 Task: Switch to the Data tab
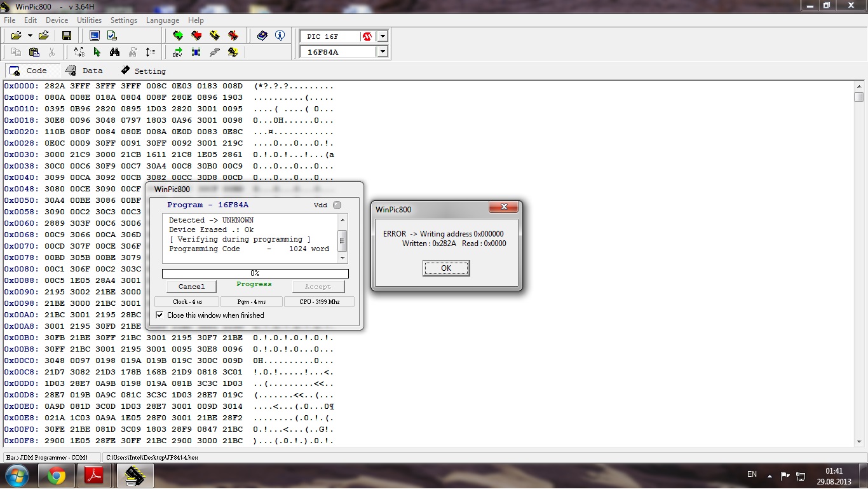[85, 71]
